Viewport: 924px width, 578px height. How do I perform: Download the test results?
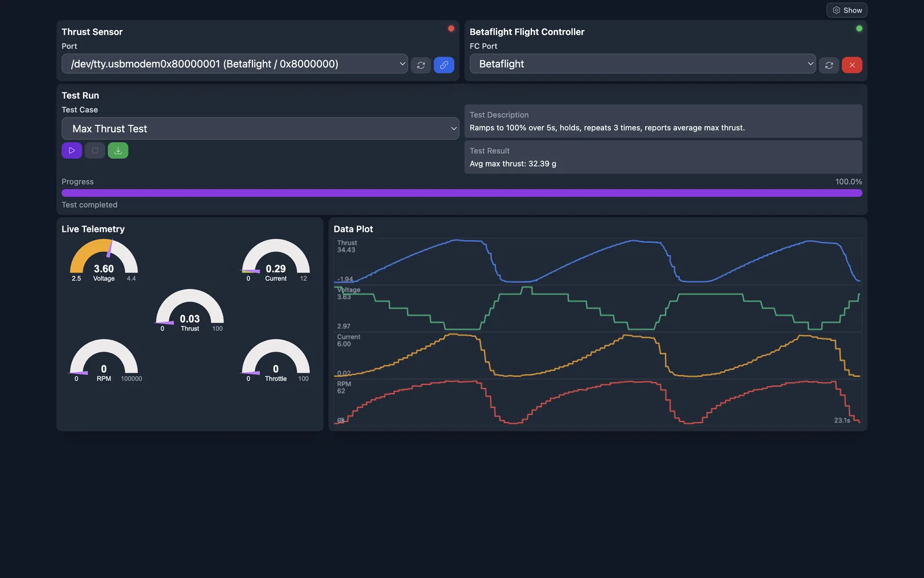coord(118,150)
